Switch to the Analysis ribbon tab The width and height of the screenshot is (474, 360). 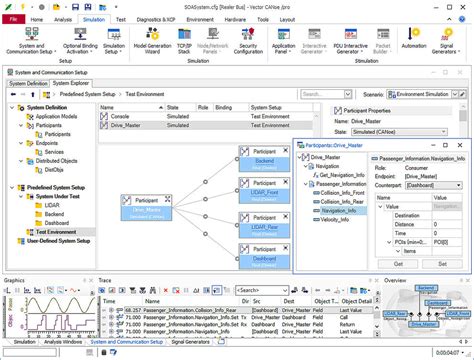pyautogui.click(x=63, y=20)
